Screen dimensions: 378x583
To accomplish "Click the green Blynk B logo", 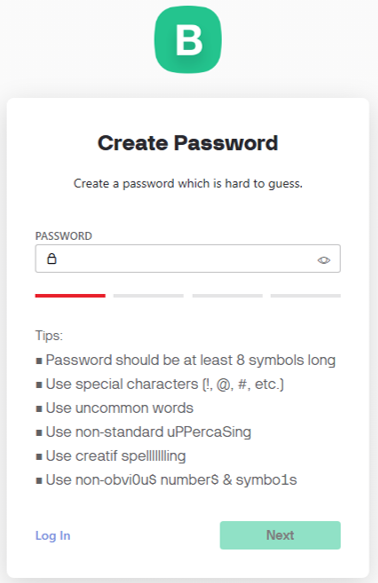I will [x=188, y=39].
